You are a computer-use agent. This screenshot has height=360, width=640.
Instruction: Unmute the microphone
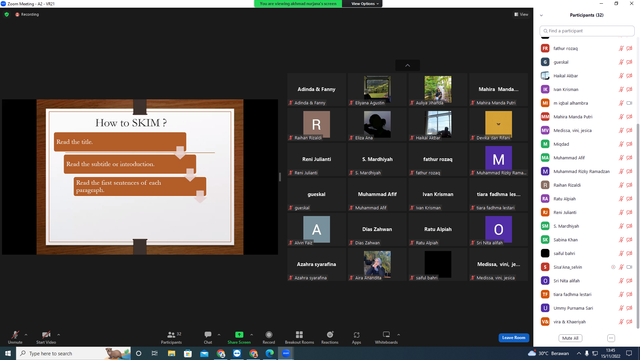(15, 337)
